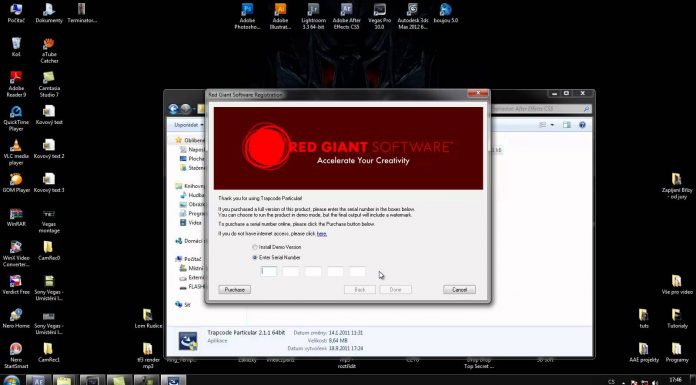Select the Programy folder icon

click(x=676, y=353)
